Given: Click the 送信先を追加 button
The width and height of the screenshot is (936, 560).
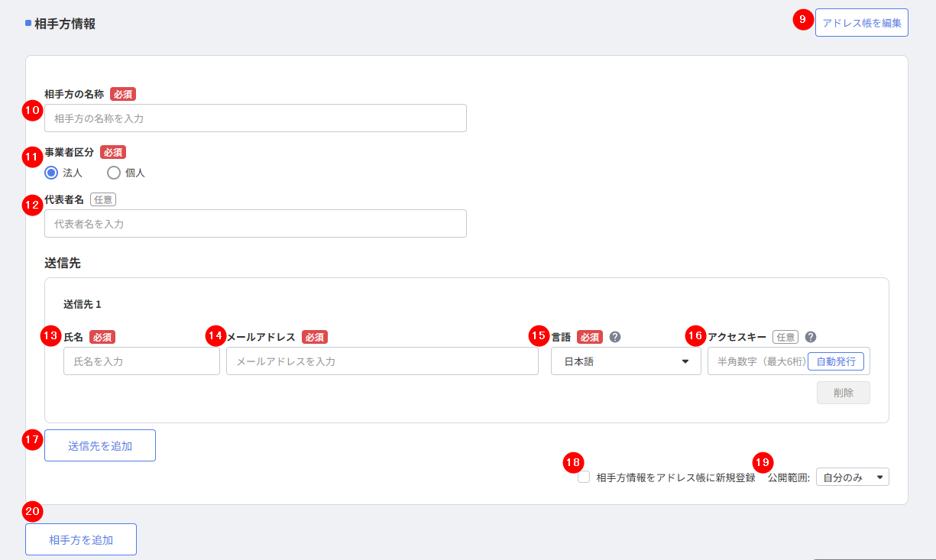Looking at the screenshot, I should point(100,445).
